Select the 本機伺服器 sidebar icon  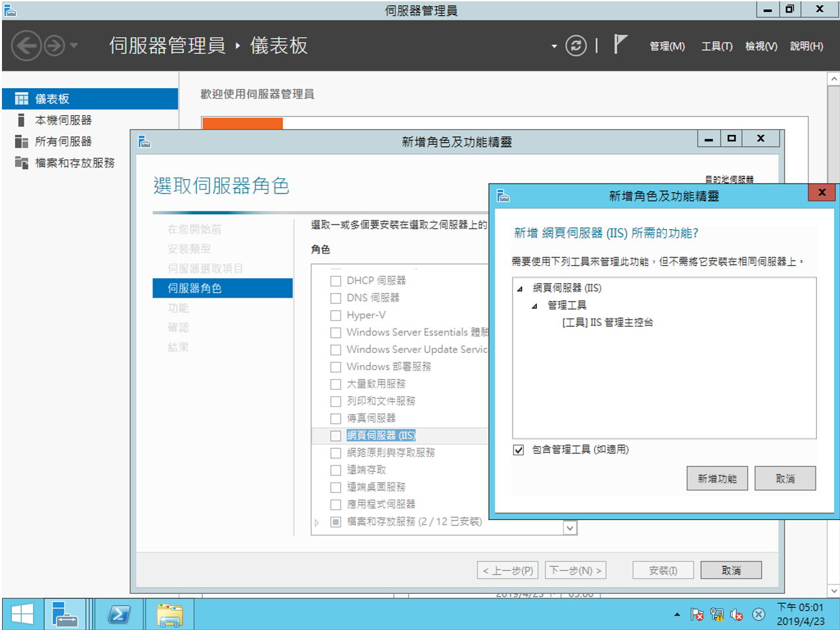[x=22, y=120]
